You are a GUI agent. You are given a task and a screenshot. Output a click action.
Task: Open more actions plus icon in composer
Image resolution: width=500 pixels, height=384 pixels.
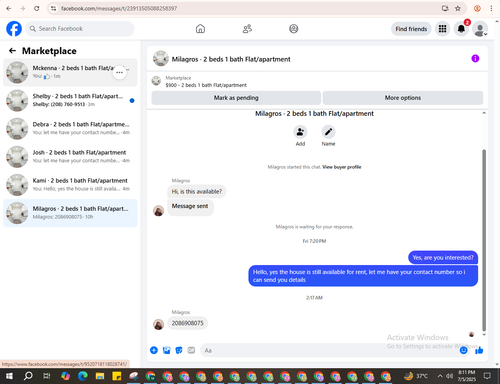point(154,350)
